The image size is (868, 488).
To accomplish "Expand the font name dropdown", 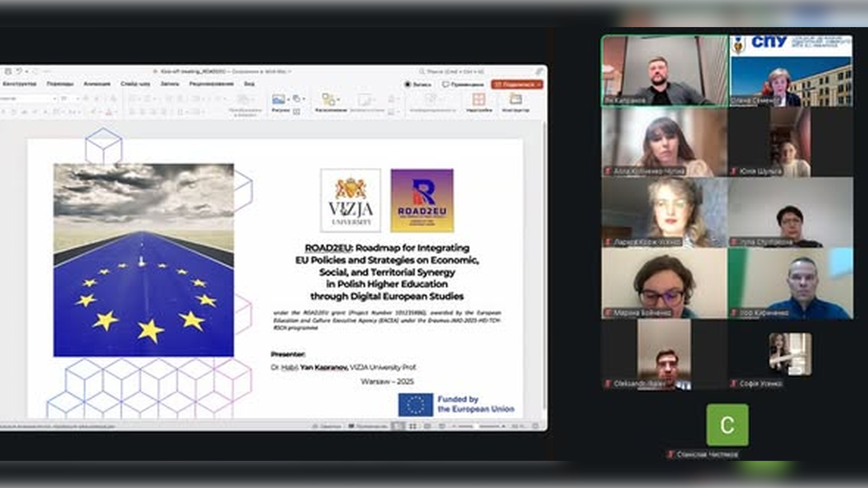I will [x=55, y=99].
